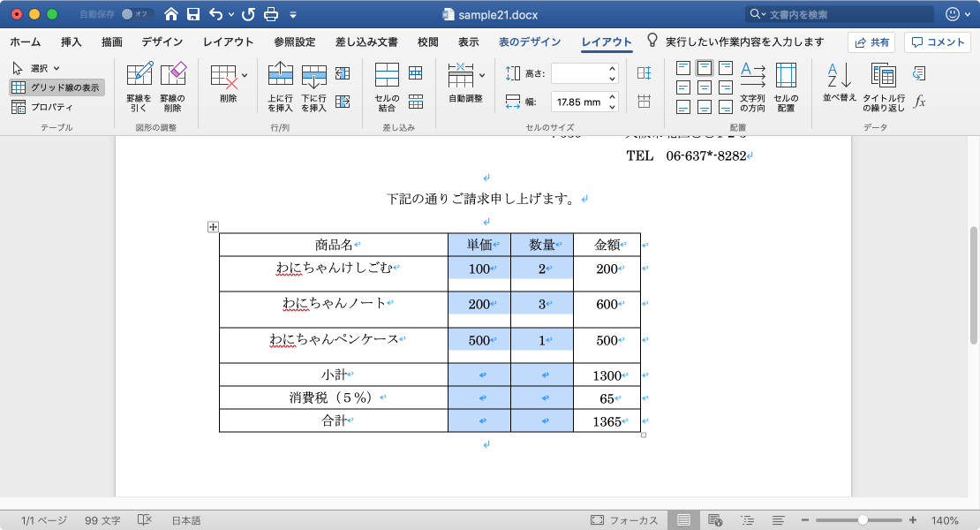Click the split table icon
The width and height of the screenshot is (980, 530).
point(416,102)
